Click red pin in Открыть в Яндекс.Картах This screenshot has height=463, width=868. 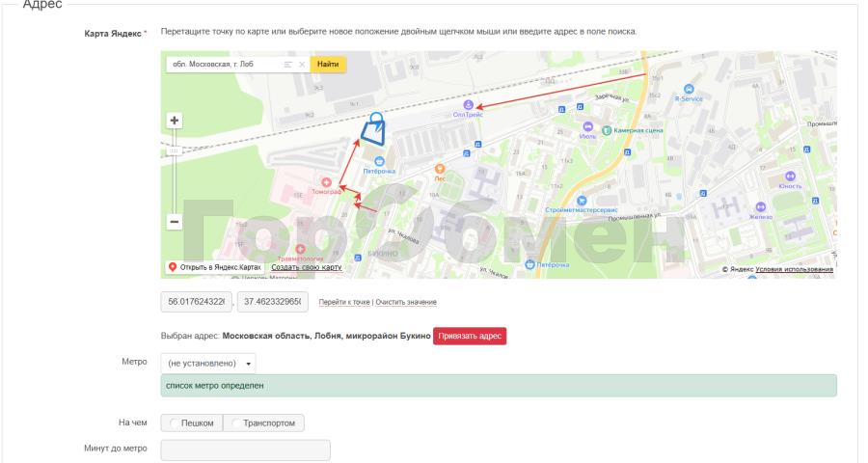(173, 267)
